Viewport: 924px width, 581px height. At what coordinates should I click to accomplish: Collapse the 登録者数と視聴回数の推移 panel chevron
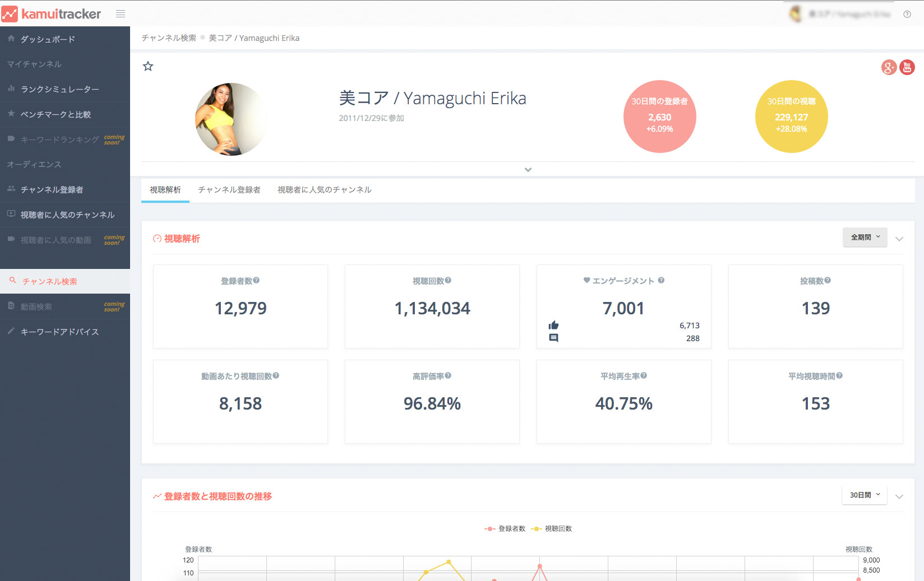[x=899, y=496]
